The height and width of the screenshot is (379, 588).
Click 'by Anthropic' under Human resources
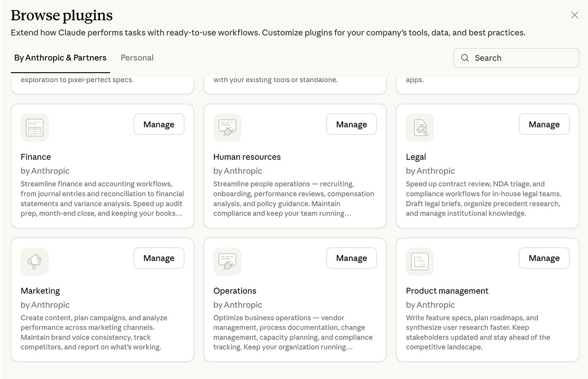(x=238, y=171)
